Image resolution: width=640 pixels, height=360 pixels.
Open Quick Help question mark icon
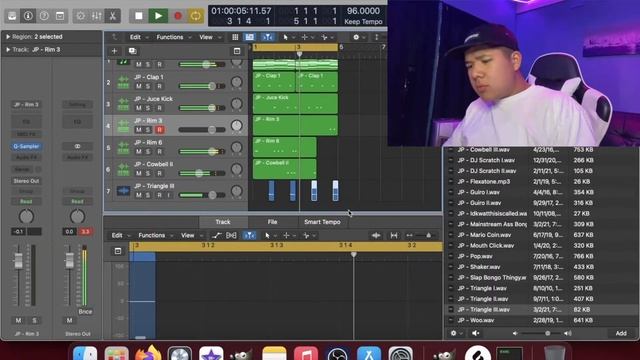44,16
